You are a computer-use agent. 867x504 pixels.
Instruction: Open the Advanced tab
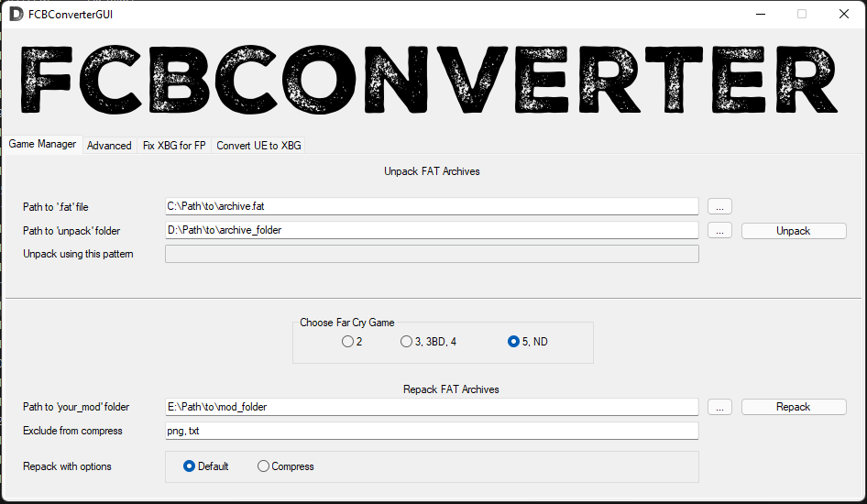109,146
